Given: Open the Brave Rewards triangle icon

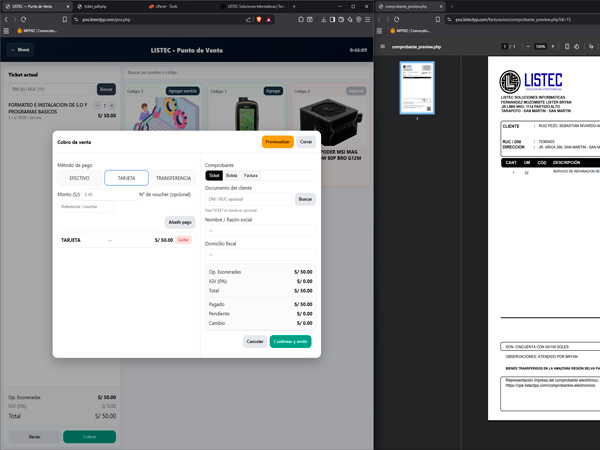Looking at the screenshot, I should [x=269, y=20].
